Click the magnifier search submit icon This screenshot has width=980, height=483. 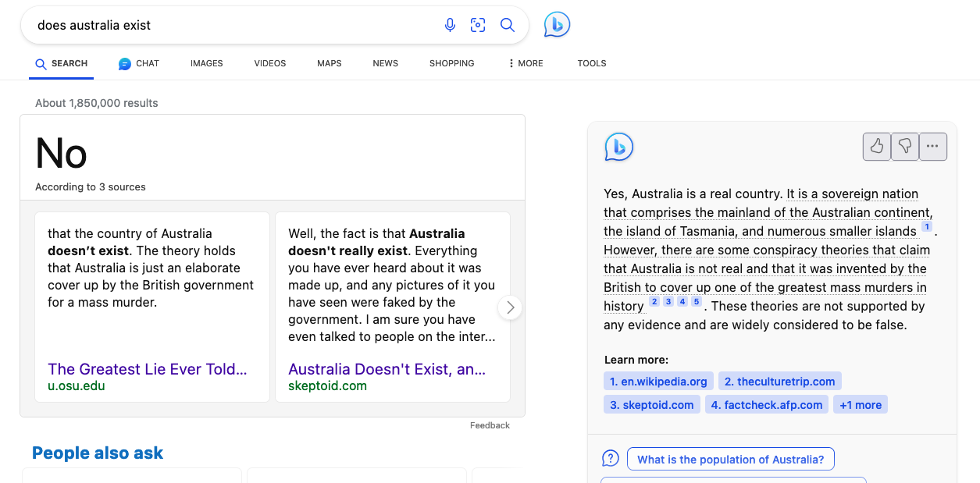point(508,25)
